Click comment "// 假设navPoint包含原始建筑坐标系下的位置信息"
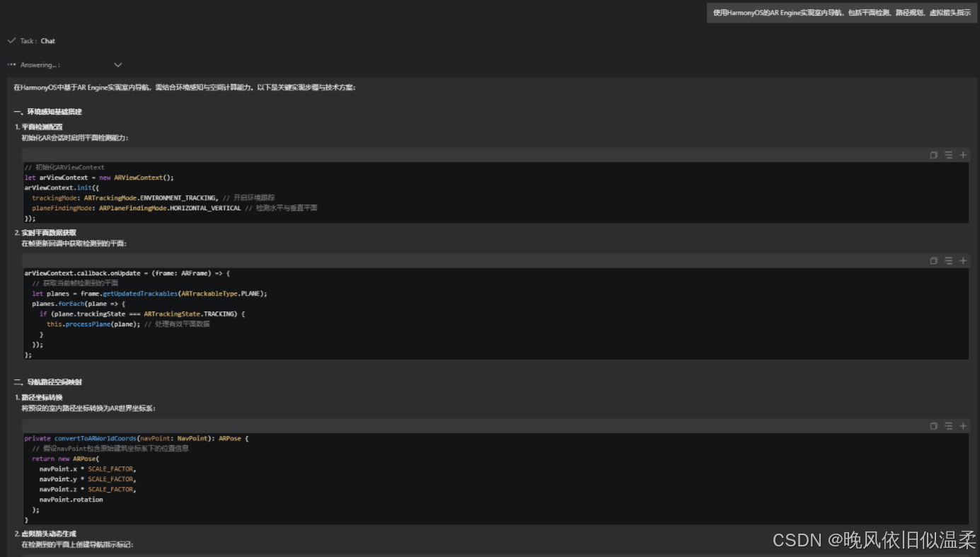 tap(110, 449)
